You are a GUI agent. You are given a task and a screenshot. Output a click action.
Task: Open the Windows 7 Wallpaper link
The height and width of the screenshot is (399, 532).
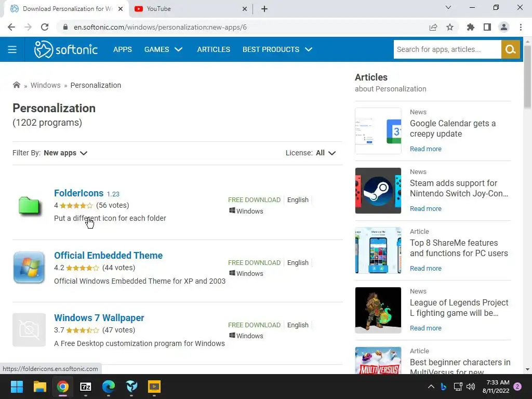[99, 318]
